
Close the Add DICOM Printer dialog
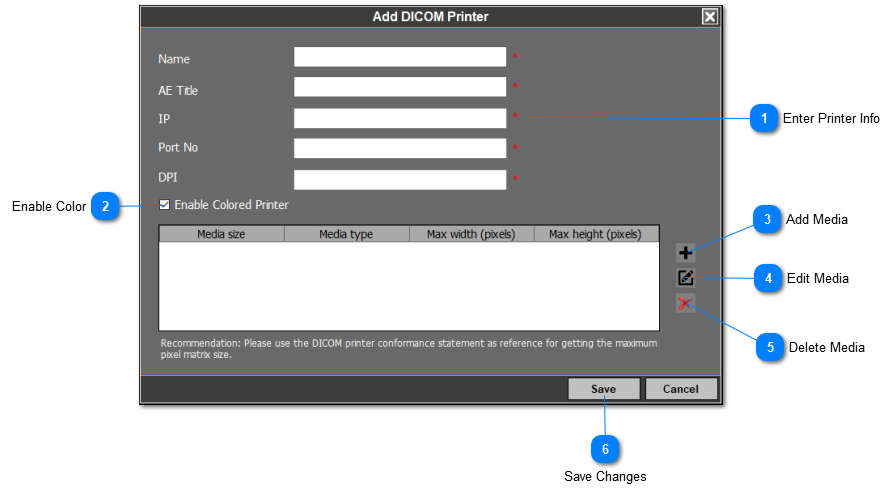coord(709,16)
